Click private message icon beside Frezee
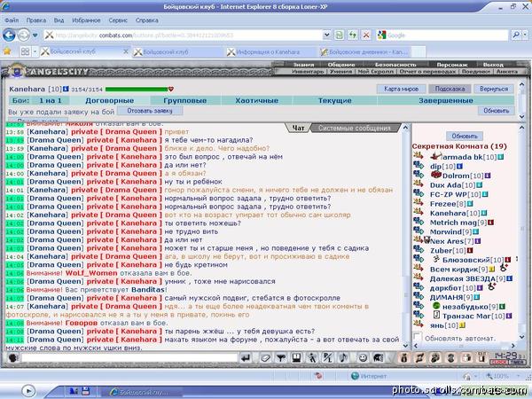 419,202
